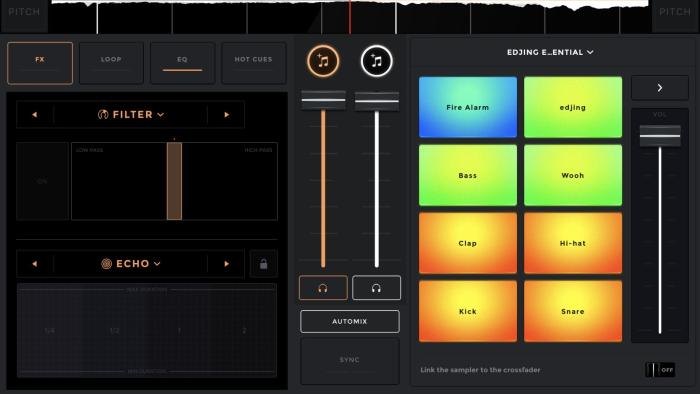Click the sampler panel right chevron button
The width and height of the screenshot is (700, 394).
point(659,88)
